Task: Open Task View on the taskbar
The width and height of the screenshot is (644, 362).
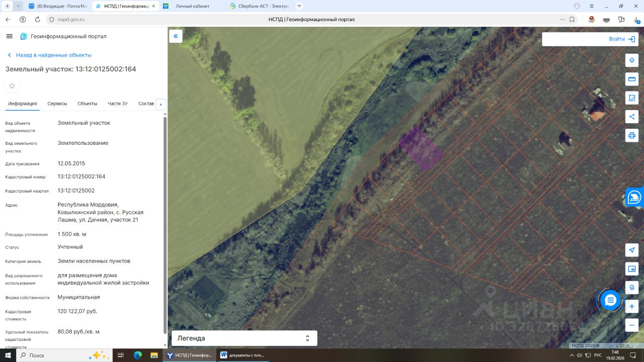Action: tap(121, 355)
